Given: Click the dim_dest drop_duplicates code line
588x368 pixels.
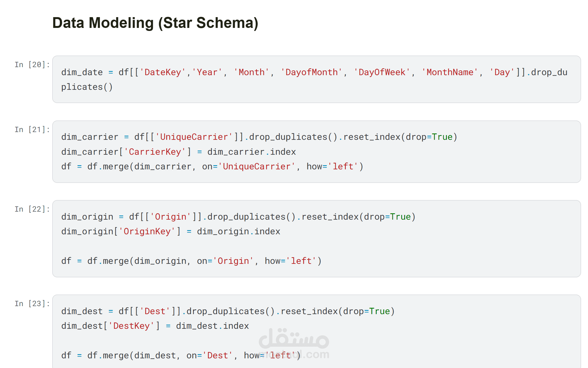Looking at the screenshot, I should [x=228, y=311].
